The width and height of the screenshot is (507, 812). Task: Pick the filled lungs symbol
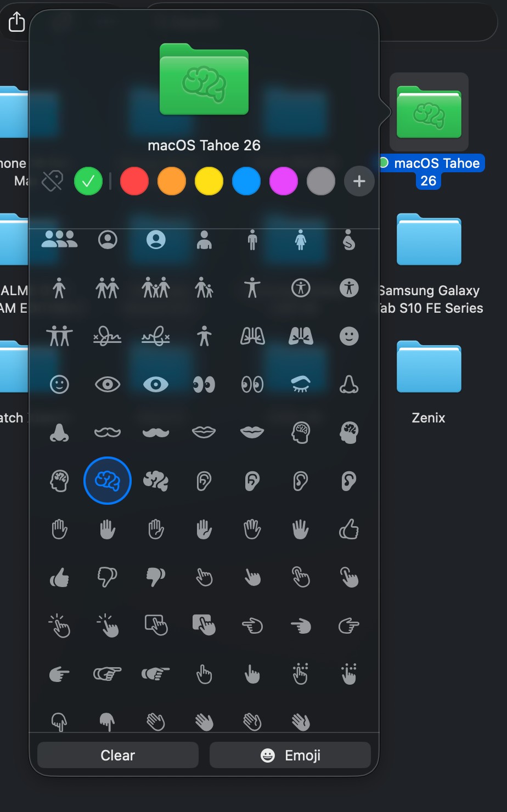click(x=301, y=336)
